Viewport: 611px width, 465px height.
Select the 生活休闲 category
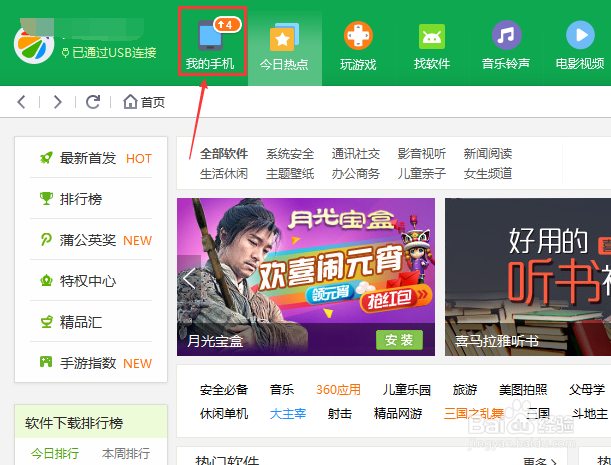click(x=224, y=173)
